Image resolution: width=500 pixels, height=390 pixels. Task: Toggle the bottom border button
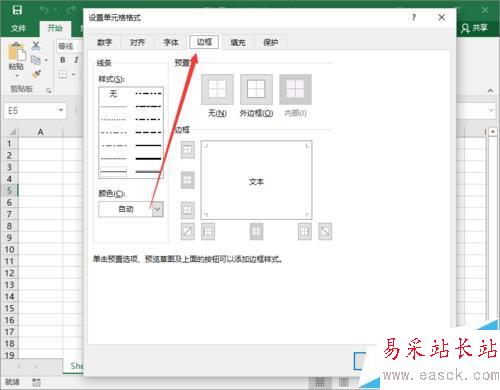[x=188, y=210]
